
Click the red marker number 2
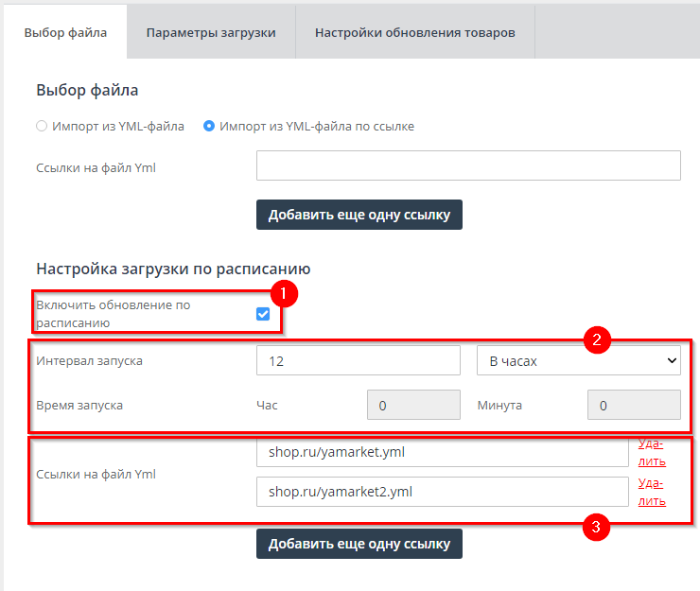[596, 340]
